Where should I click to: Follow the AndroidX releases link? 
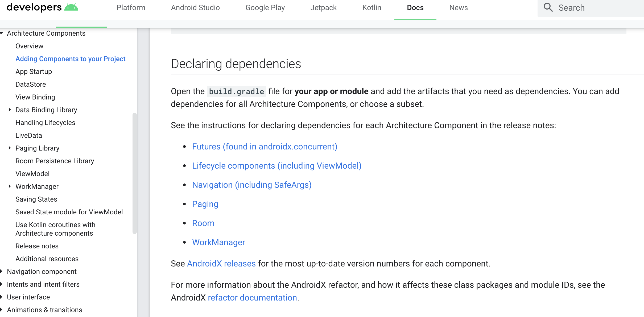(x=221, y=264)
